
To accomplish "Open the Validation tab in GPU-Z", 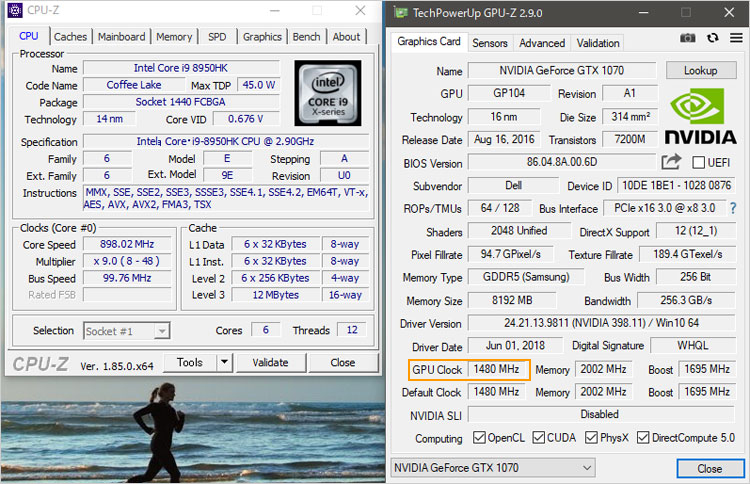I will (x=598, y=43).
